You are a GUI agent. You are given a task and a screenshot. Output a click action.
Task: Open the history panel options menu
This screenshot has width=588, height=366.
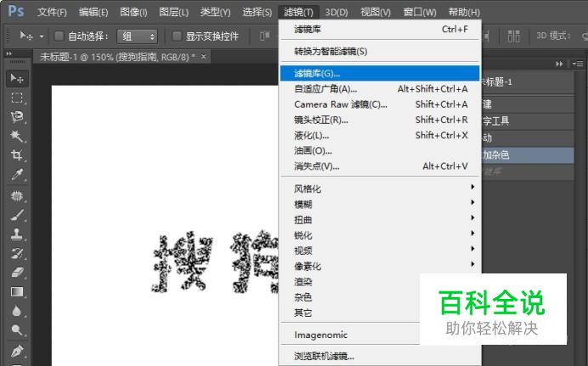click(578, 64)
